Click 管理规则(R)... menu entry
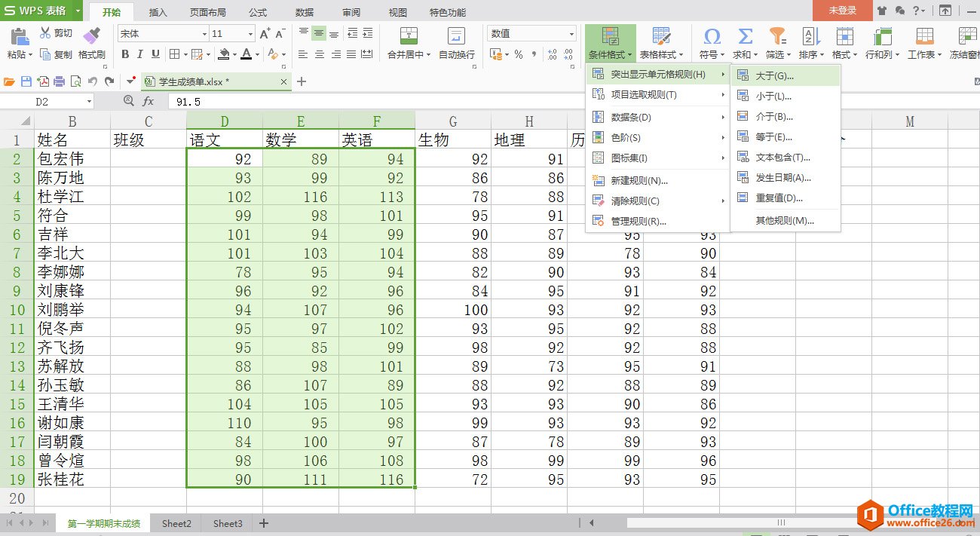Screen dimensions: 980x536 [658, 221]
